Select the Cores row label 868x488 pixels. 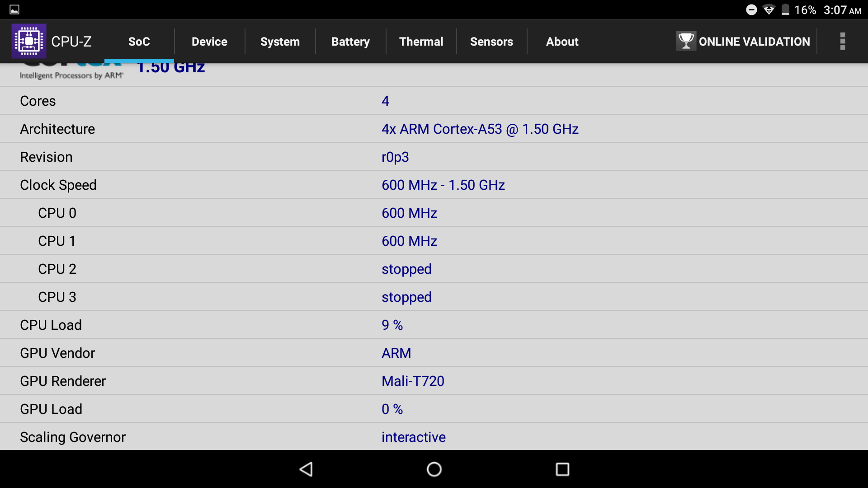38,101
